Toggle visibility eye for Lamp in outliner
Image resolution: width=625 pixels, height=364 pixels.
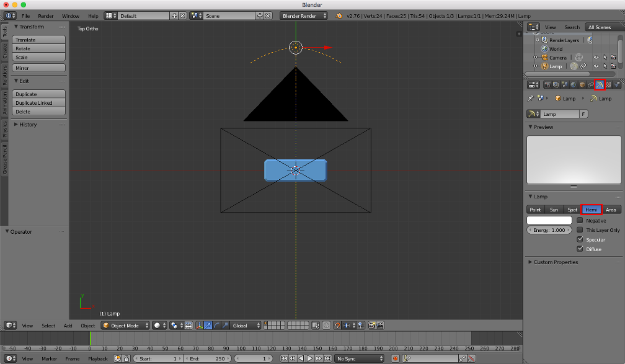(596, 66)
